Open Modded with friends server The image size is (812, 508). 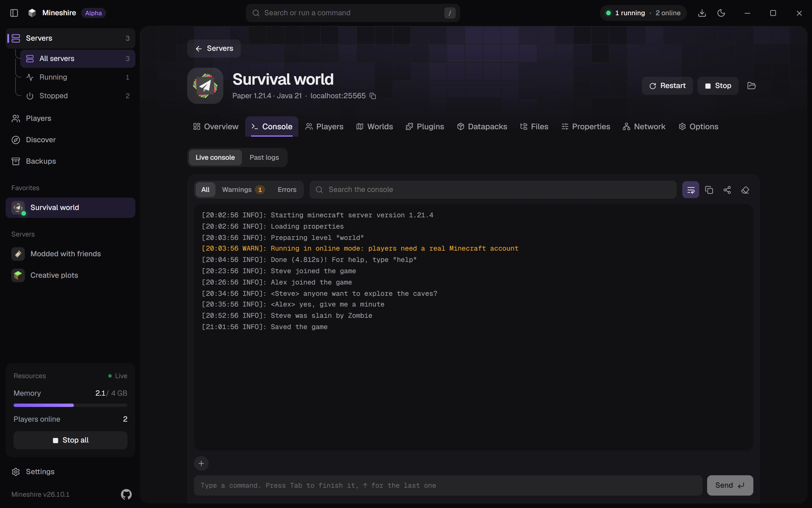coord(70,254)
